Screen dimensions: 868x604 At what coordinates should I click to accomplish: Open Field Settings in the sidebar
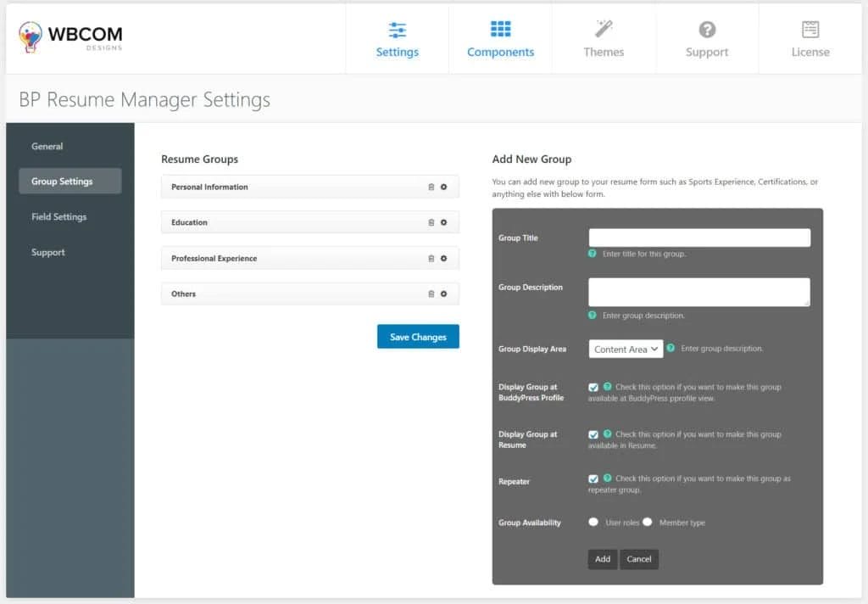(59, 217)
